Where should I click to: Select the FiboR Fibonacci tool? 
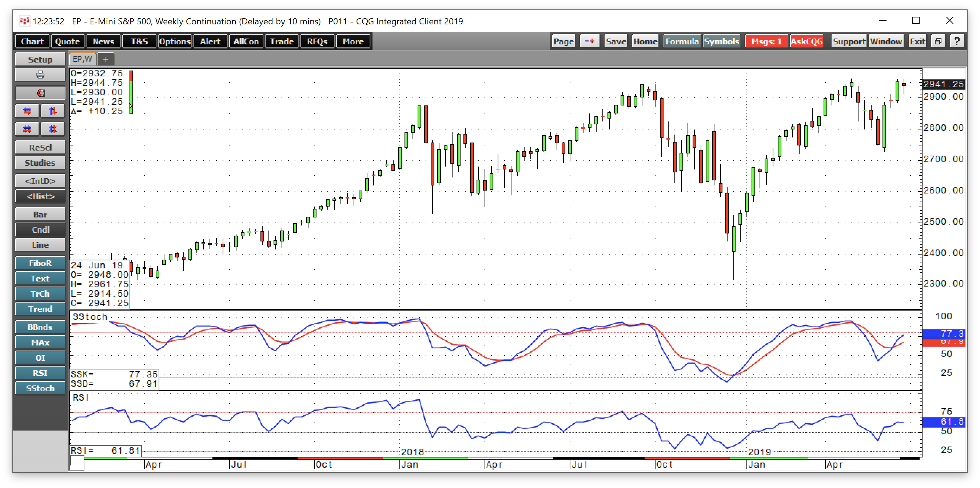(40, 263)
